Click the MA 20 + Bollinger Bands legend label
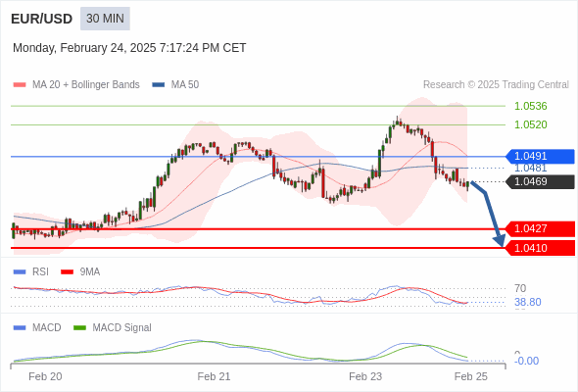This screenshot has width=578, height=392. tap(86, 85)
